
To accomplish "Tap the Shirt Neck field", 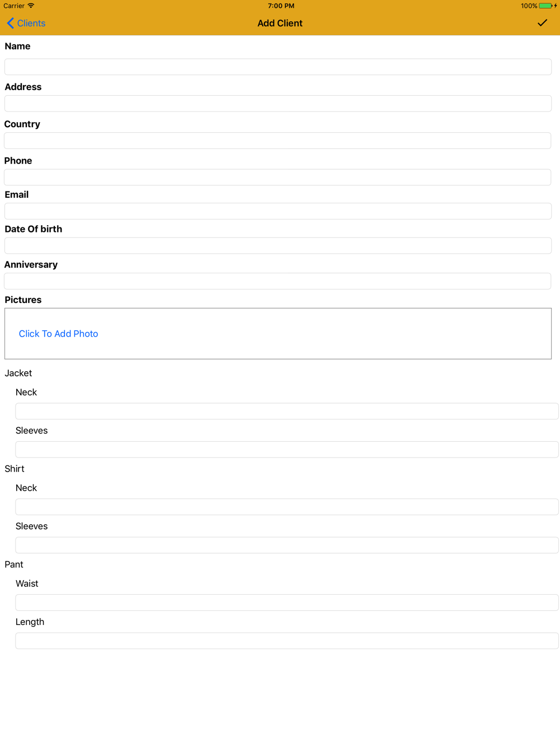I will point(287,507).
